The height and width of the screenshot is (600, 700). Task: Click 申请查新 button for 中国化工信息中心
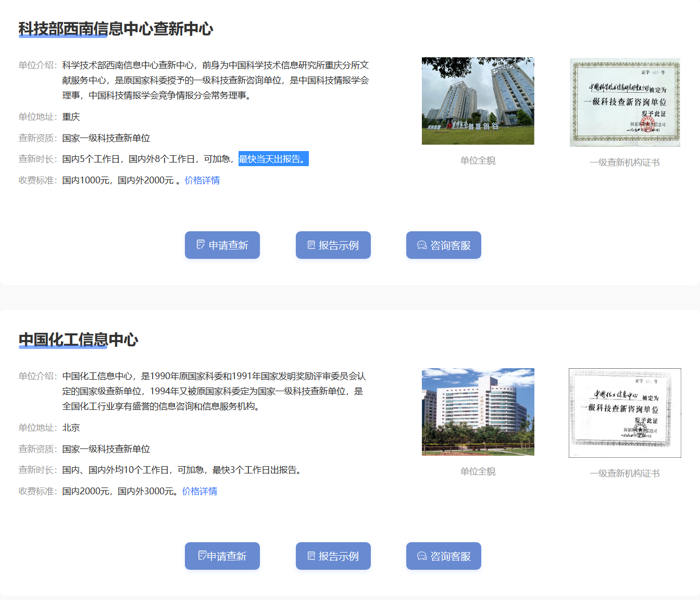pyautogui.click(x=222, y=556)
